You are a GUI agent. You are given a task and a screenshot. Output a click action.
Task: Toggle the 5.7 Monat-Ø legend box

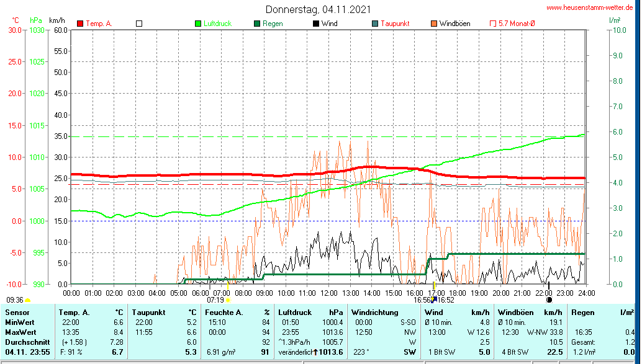click(x=493, y=24)
